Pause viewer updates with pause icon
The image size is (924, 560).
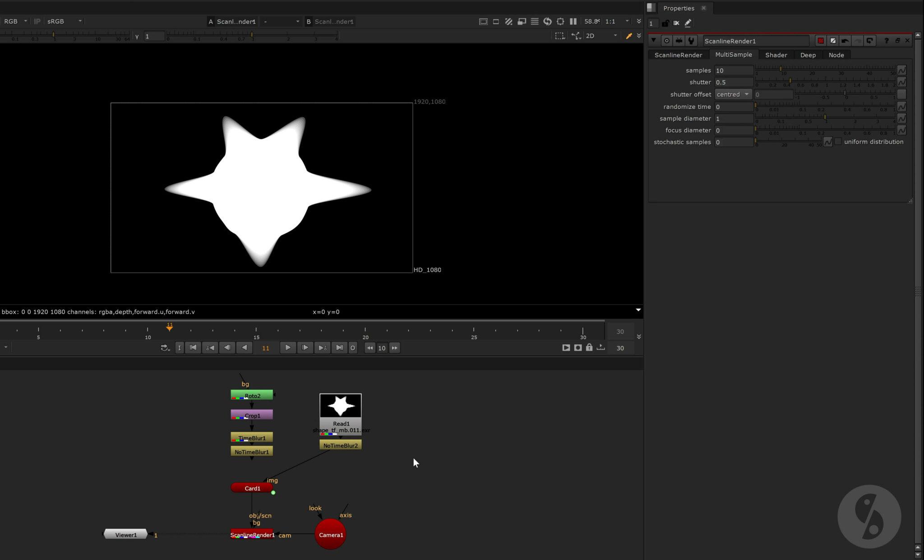(x=573, y=21)
